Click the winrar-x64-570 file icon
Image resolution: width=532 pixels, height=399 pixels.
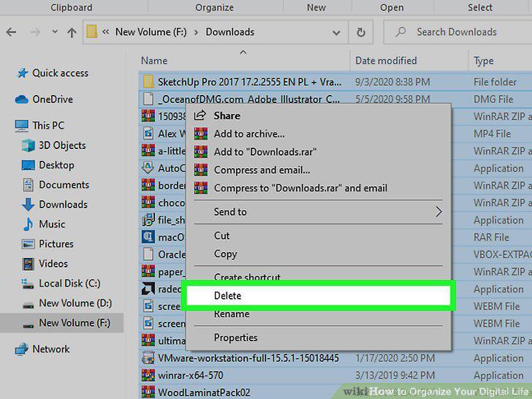148,376
